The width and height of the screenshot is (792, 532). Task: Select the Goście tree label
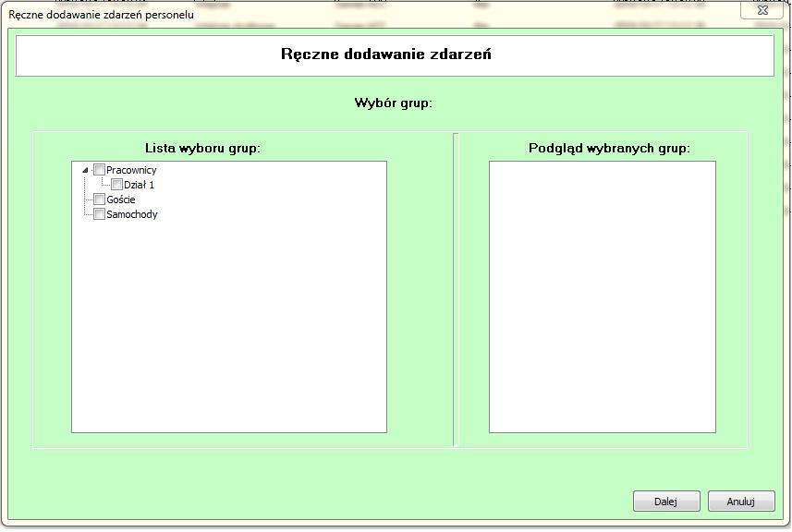pyautogui.click(x=121, y=199)
